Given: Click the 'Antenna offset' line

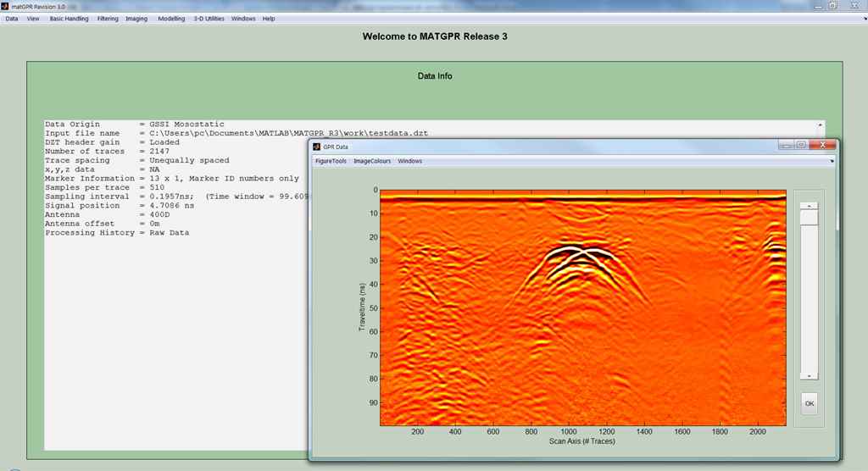Looking at the screenshot, I should click(x=103, y=224).
